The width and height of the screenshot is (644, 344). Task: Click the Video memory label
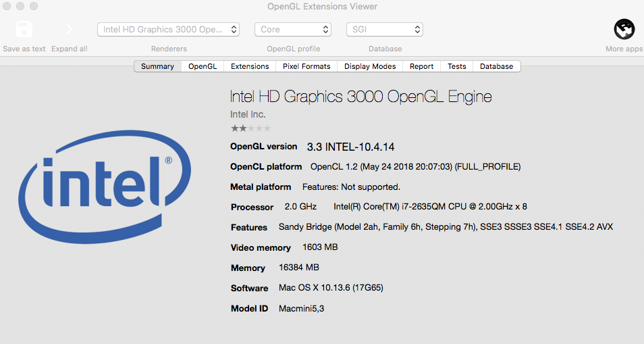(x=261, y=248)
